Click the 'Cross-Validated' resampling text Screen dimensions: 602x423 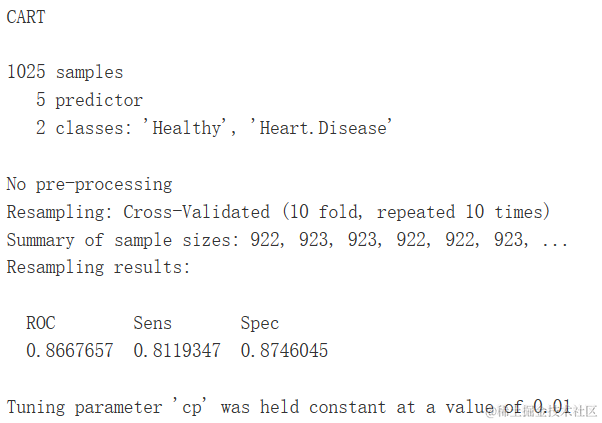point(197,212)
